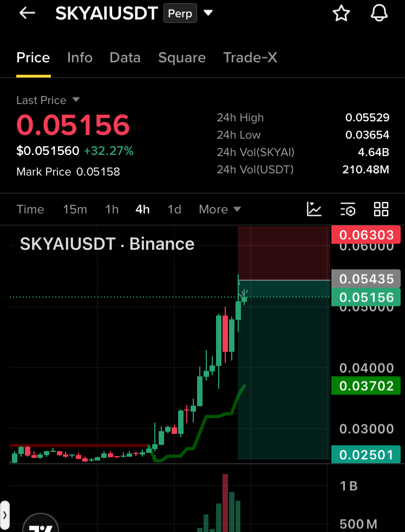Click the 24h Vol(USDT) value 210.48M
Viewport: 405px width, 532px height.
pos(365,170)
